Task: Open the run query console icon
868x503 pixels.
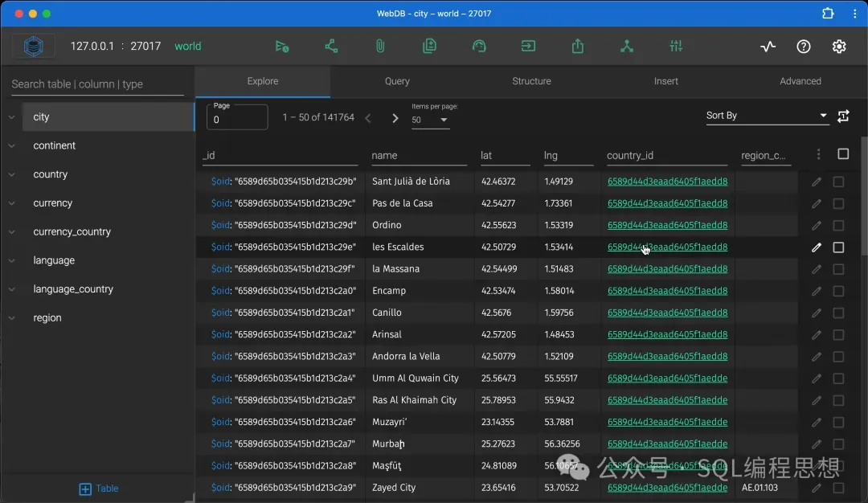Action: [282, 47]
